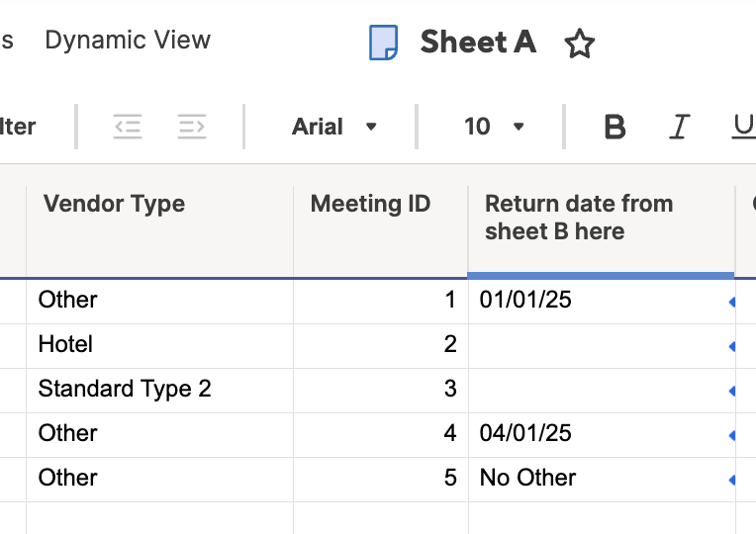Click the Sheet A title text

(478, 42)
